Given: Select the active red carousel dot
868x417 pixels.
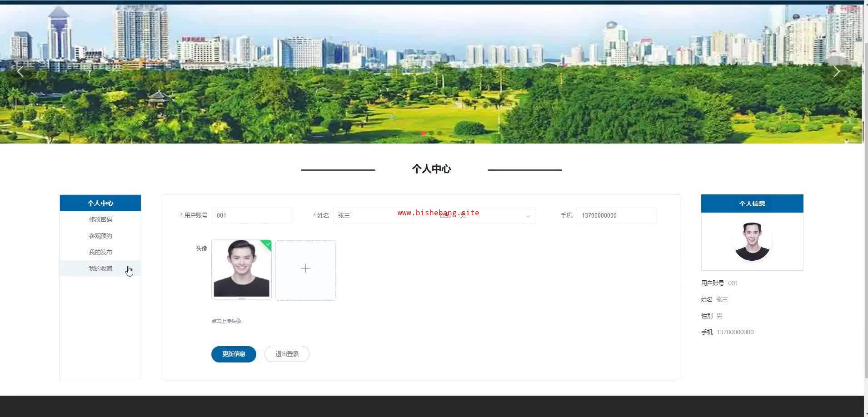Looking at the screenshot, I should point(423,133).
